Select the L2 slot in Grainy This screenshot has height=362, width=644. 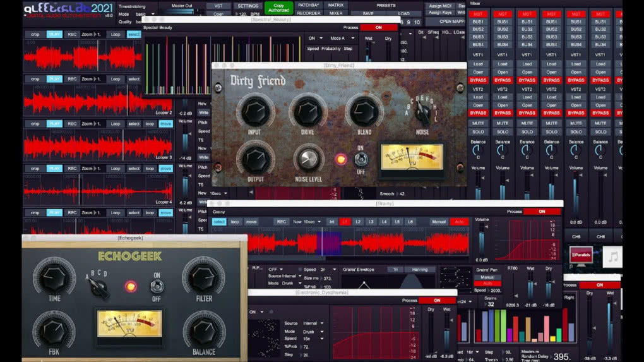coord(358,222)
